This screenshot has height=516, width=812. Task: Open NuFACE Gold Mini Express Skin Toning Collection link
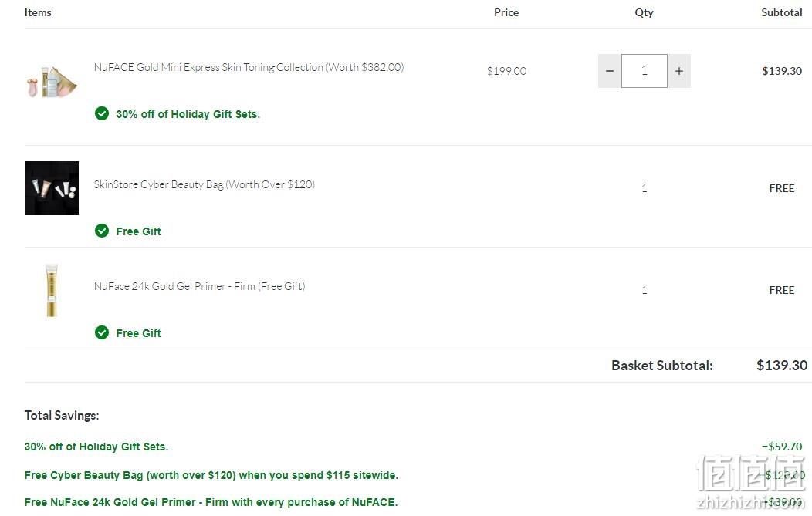click(x=249, y=67)
